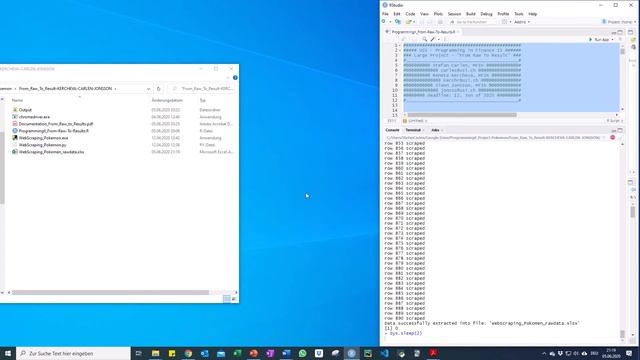Open Google Chrome from the taskbar
The width and height of the screenshot is (640, 360).
pos(188,353)
